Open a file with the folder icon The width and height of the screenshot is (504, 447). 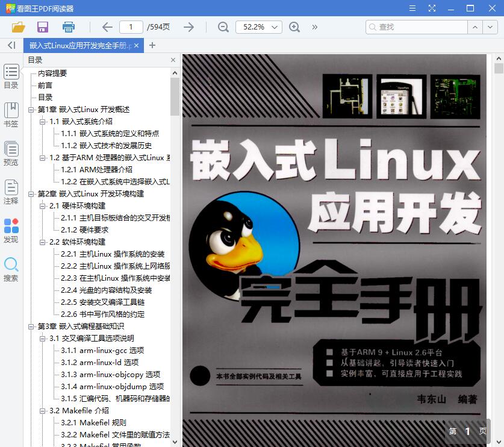click(x=18, y=27)
